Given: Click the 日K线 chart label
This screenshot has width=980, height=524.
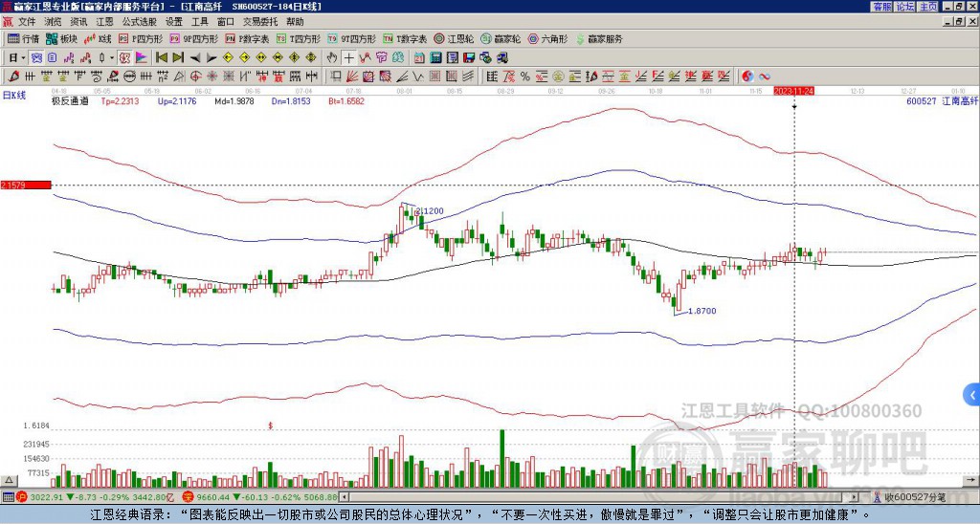Looking at the screenshot, I should pos(14,95).
